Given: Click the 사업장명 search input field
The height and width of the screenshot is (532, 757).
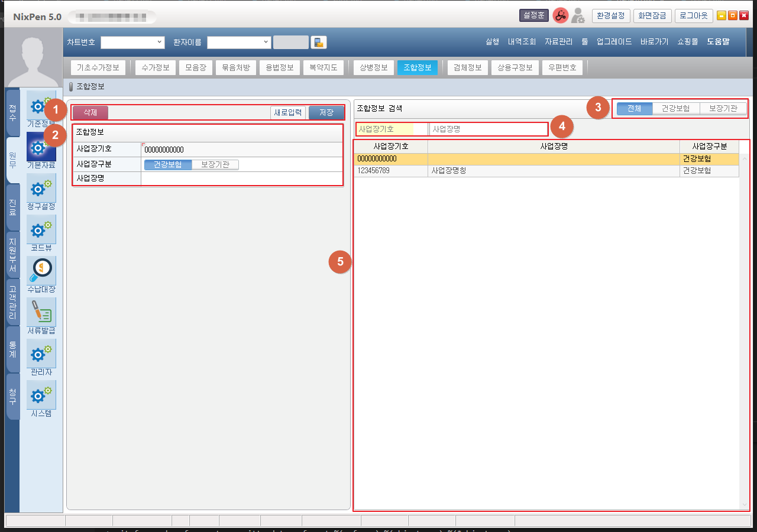Looking at the screenshot, I should click(489, 129).
